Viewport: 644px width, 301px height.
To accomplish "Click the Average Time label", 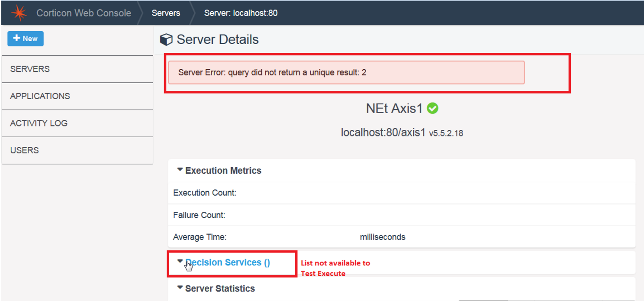I will [x=200, y=237].
